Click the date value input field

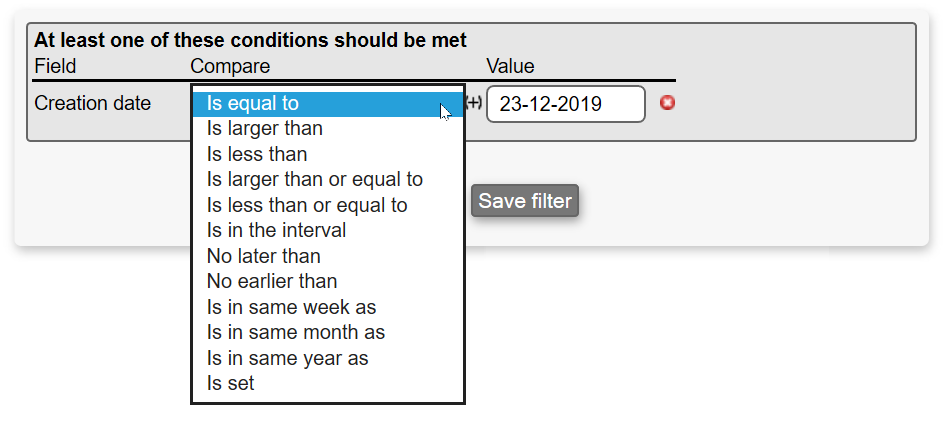(565, 103)
